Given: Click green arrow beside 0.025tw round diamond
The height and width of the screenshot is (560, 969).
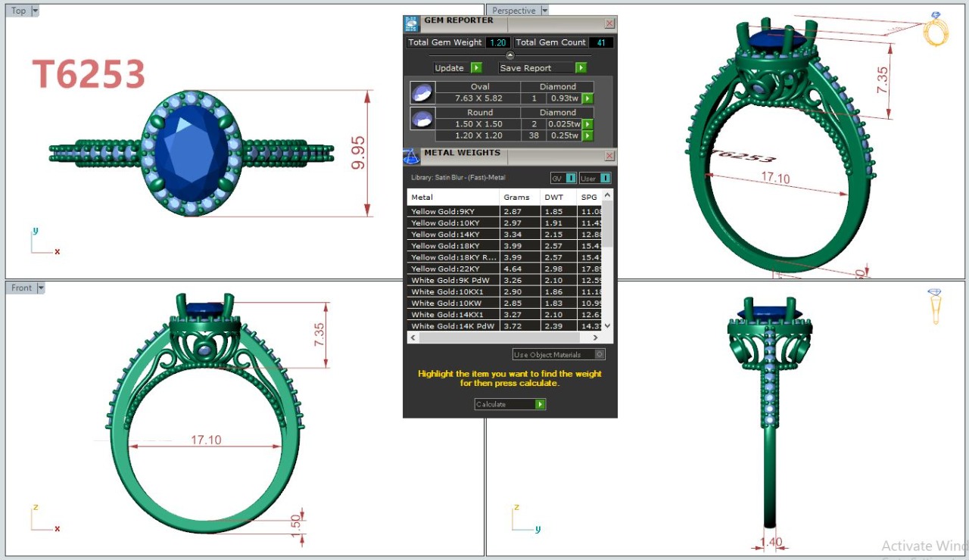Looking at the screenshot, I should (587, 124).
